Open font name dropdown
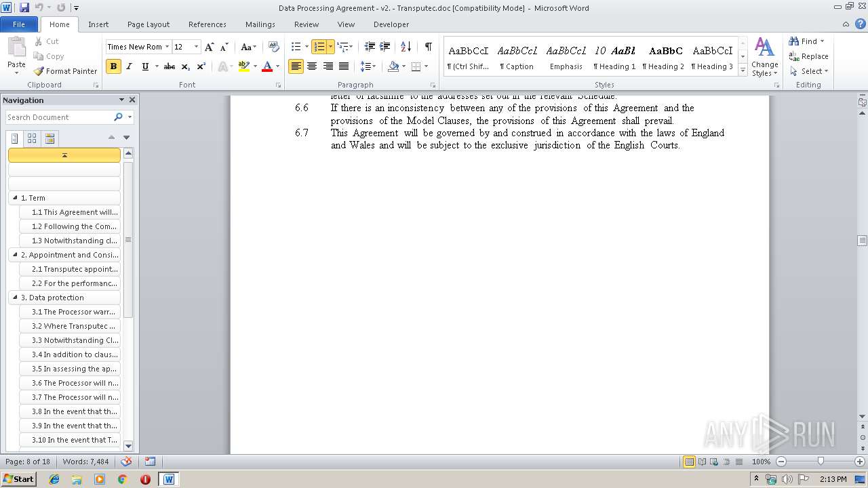Viewport: 868px width, 488px height. click(x=167, y=47)
